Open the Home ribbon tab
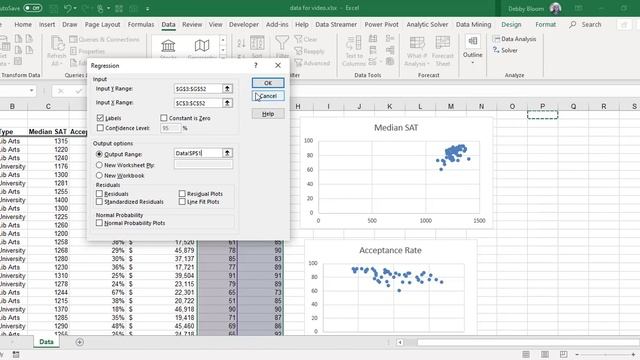Viewport: 640px width, 360px height. coord(23,24)
